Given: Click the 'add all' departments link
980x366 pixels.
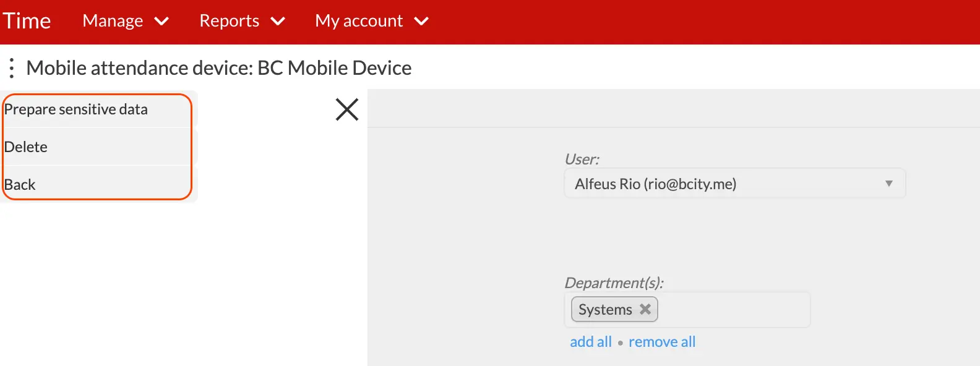Looking at the screenshot, I should coord(590,342).
